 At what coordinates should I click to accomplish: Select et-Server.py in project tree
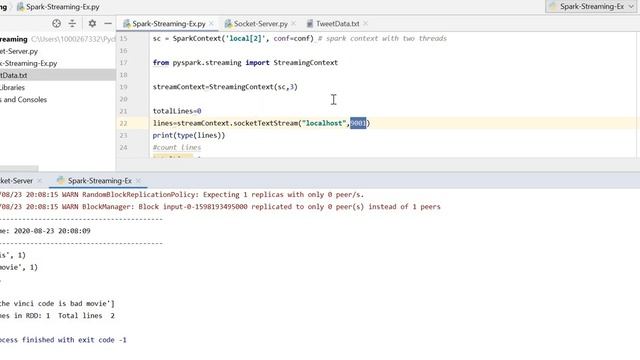tap(19, 51)
